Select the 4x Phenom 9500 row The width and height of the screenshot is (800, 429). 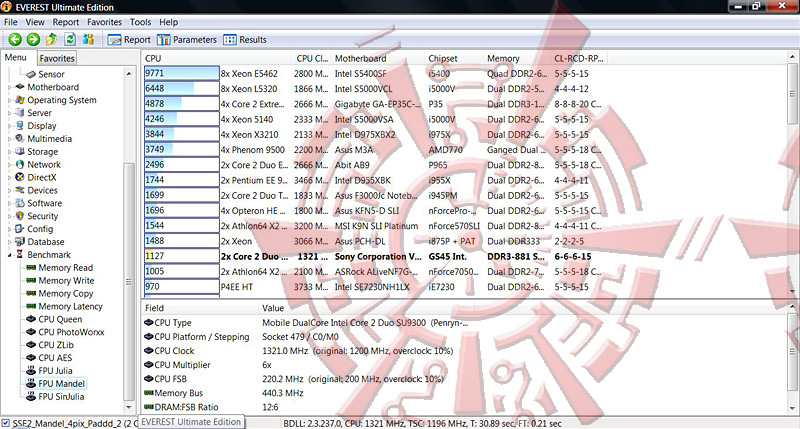click(x=373, y=149)
